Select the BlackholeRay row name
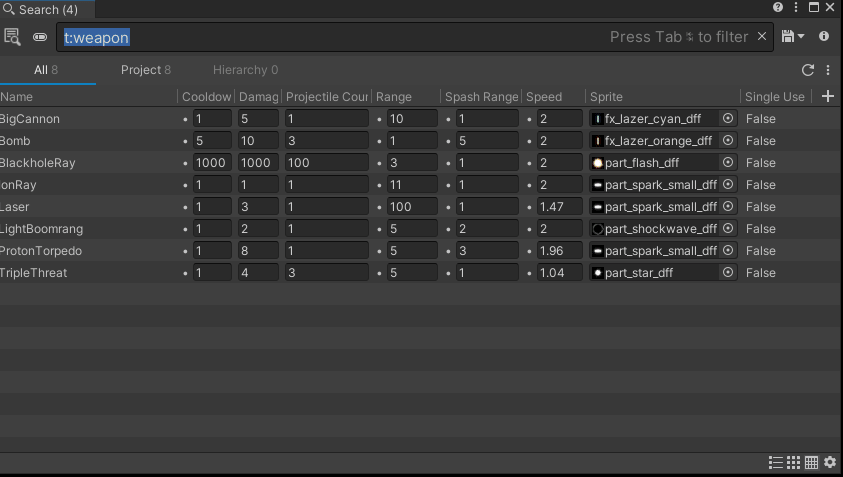Image resolution: width=843 pixels, height=477 pixels. point(38,163)
